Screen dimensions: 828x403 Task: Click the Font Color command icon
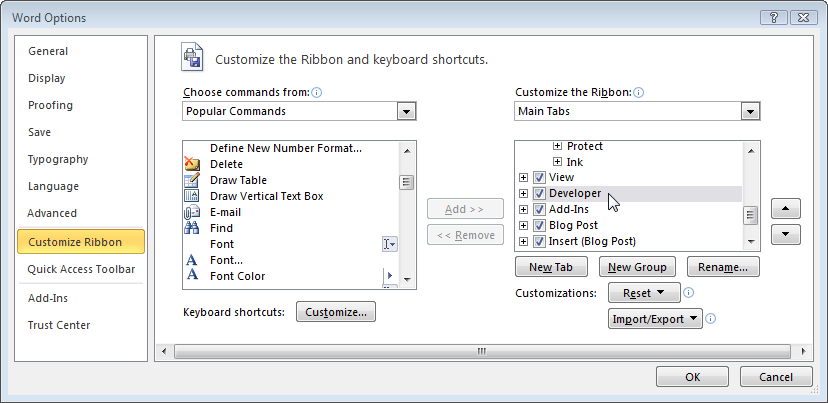tap(192, 276)
